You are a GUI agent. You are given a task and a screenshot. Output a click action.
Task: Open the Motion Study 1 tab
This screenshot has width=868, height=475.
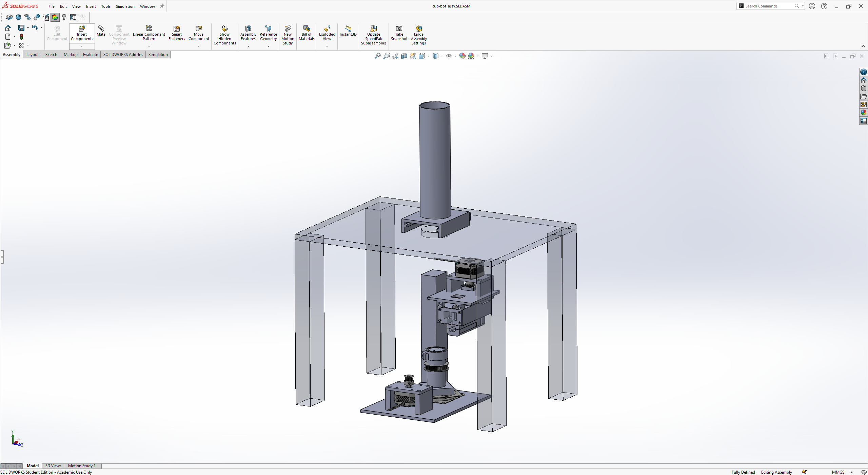click(x=82, y=466)
